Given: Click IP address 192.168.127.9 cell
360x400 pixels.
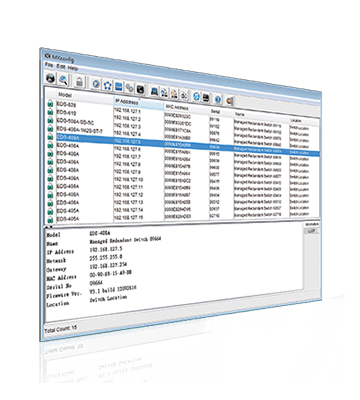Looking at the screenshot, I should 128,172.
